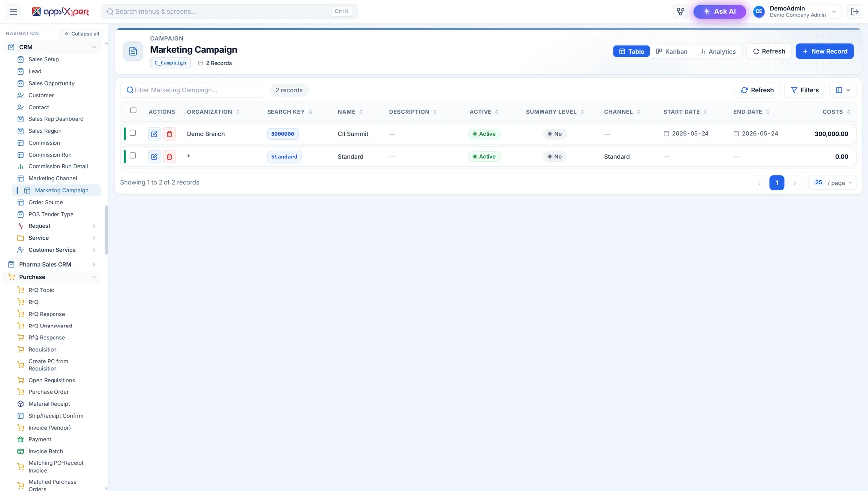This screenshot has height=491, width=868.
Task: Delete the Standard campaign record
Action: point(169,157)
